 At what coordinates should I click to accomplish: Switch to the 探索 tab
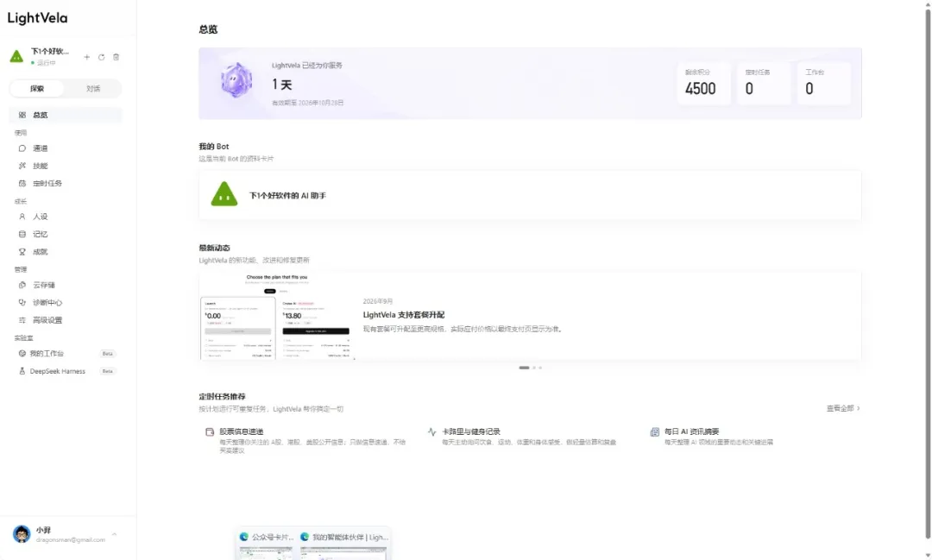37,89
